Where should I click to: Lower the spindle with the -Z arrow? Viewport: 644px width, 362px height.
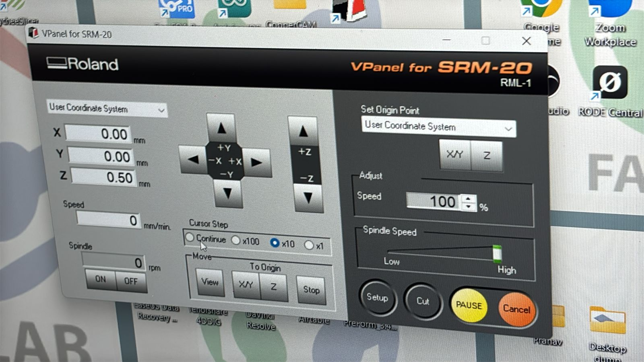click(x=308, y=198)
